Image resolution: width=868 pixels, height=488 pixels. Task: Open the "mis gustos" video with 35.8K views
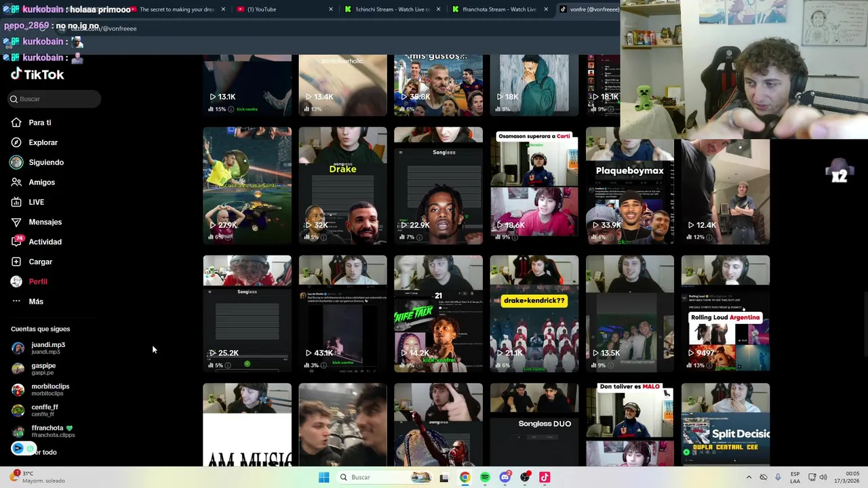tap(438, 85)
